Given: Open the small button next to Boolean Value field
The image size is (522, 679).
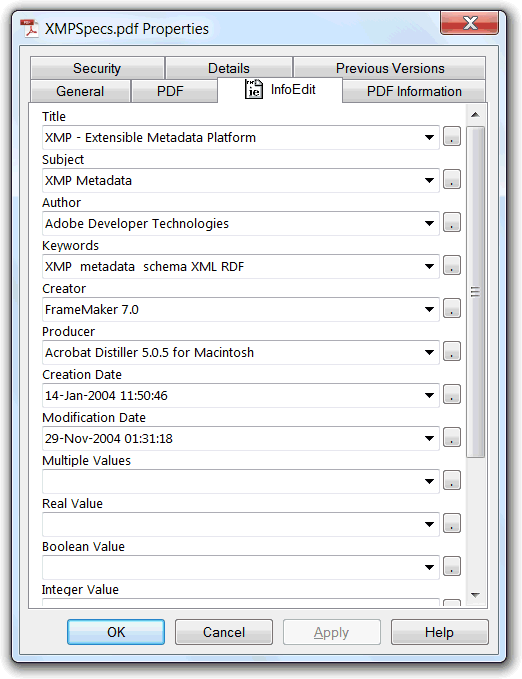Looking at the screenshot, I should pos(451,566).
